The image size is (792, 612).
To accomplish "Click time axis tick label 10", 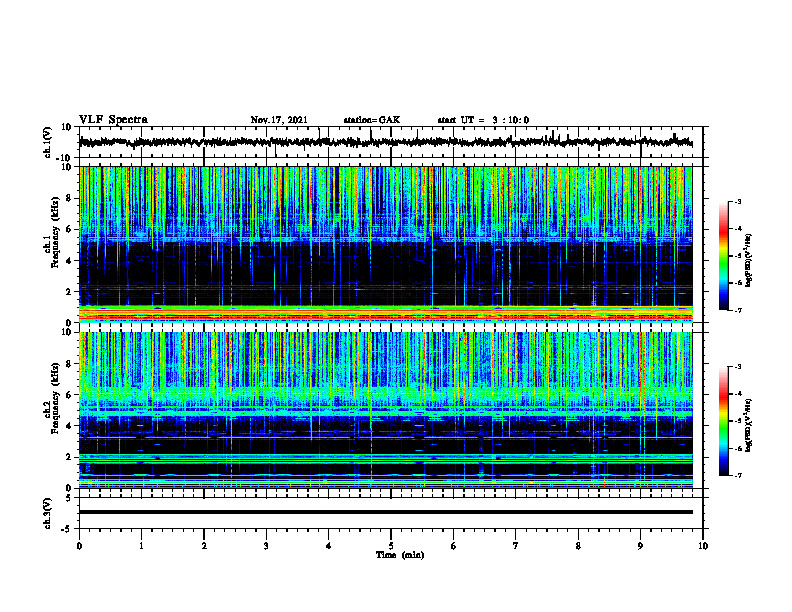I will [x=703, y=546].
